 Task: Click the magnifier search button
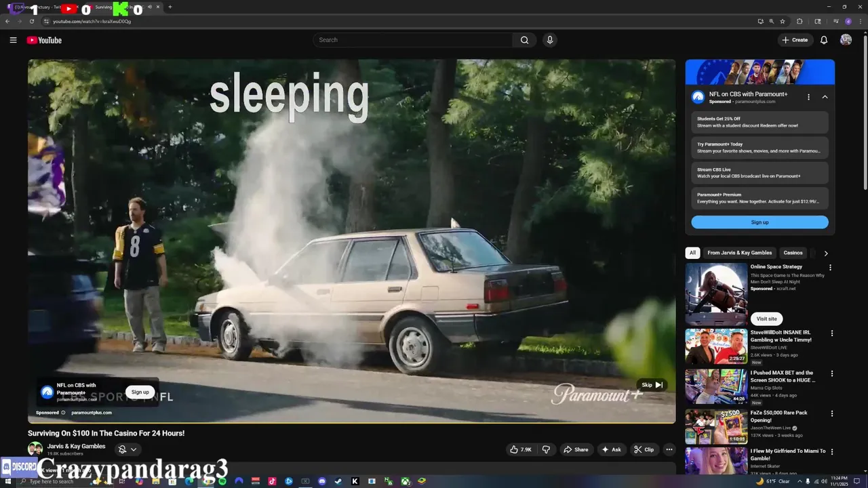coord(524,40)
